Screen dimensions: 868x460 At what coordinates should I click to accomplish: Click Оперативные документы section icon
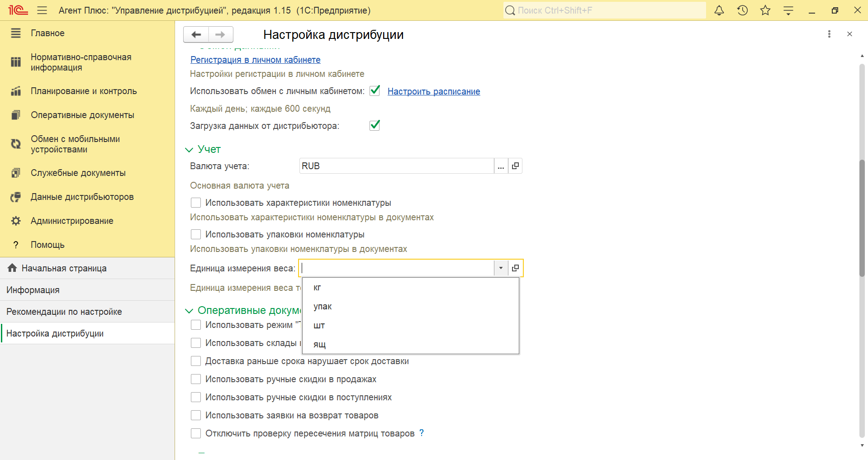(16, 115)
